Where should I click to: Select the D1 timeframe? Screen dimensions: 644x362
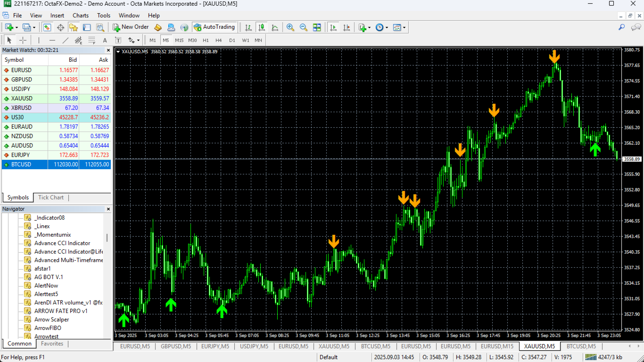pyautogui.click(x=232, y=40)
